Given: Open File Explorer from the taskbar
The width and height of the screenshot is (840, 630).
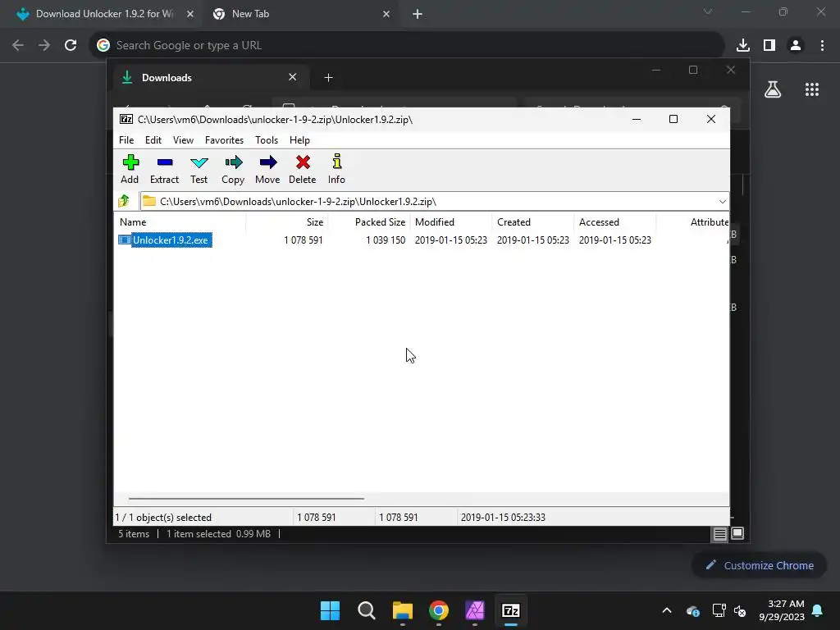Looking at the screenshot, I should click(402, 610).
